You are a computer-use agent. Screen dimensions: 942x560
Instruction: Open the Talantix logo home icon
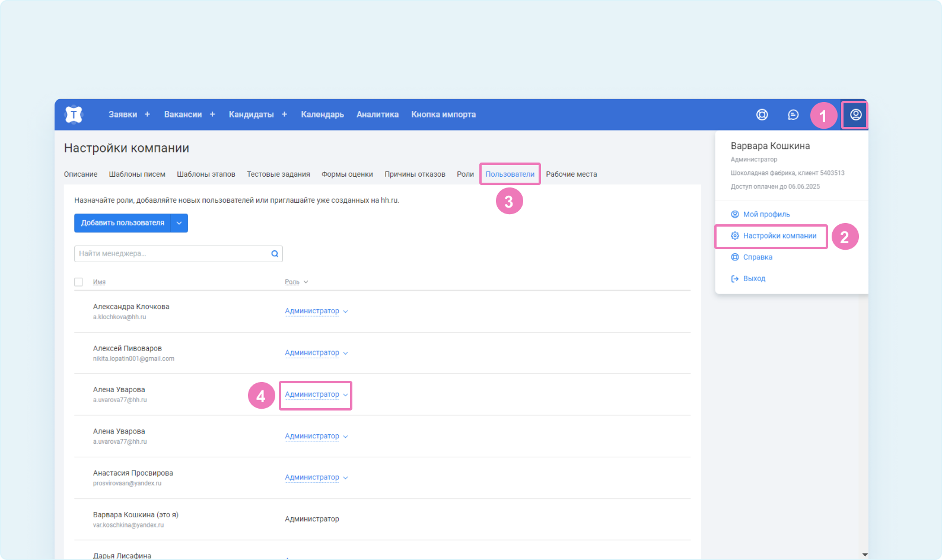click(74, 114)
